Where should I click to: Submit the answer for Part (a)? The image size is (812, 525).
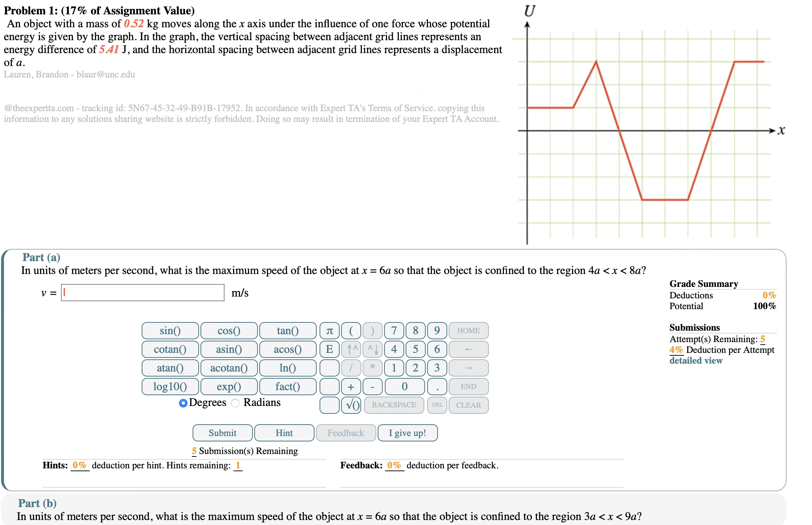click(222, 433)
